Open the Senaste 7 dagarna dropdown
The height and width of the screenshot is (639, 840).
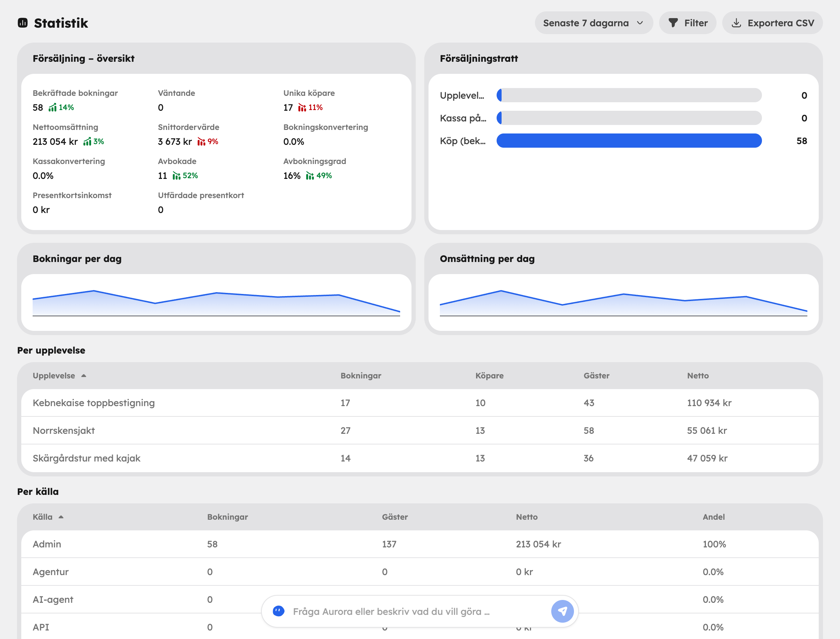tap(594, 23)
